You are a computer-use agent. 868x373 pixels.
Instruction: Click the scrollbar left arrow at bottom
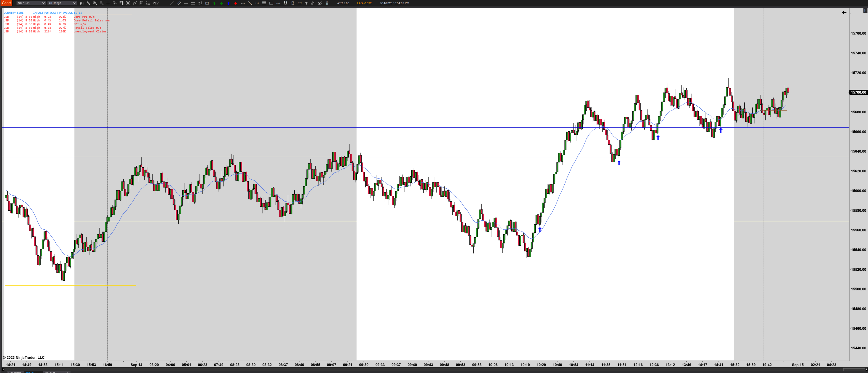3,369
